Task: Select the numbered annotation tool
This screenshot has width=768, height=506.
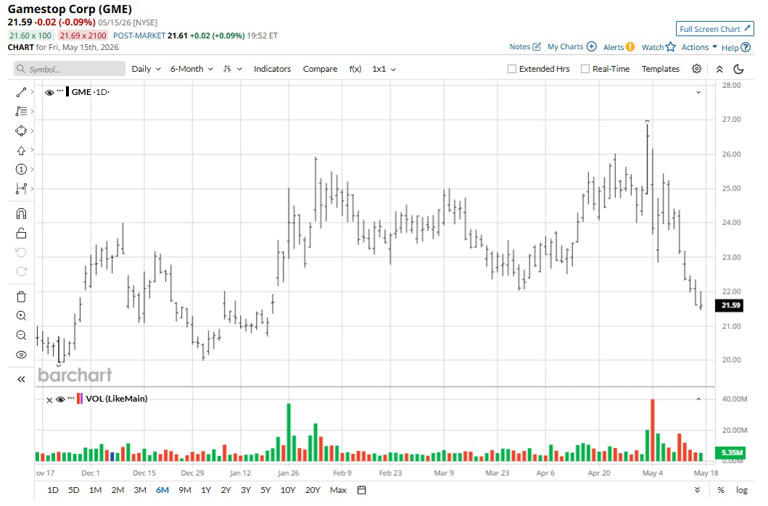Action: [21, 169]
